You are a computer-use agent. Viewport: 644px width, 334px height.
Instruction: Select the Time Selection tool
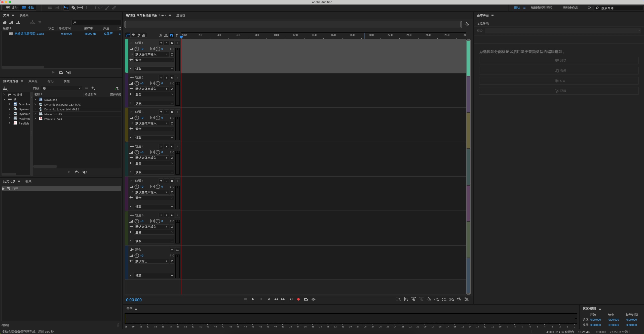87,8
